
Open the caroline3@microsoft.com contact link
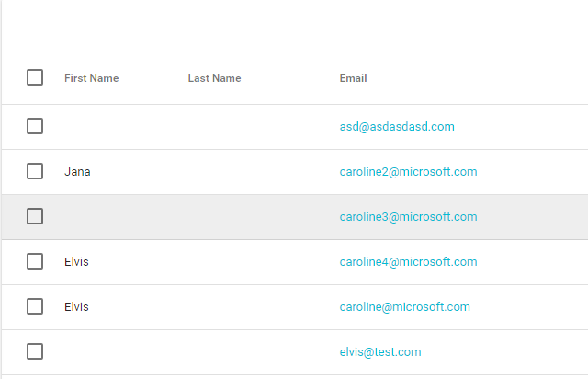[408, 217]
